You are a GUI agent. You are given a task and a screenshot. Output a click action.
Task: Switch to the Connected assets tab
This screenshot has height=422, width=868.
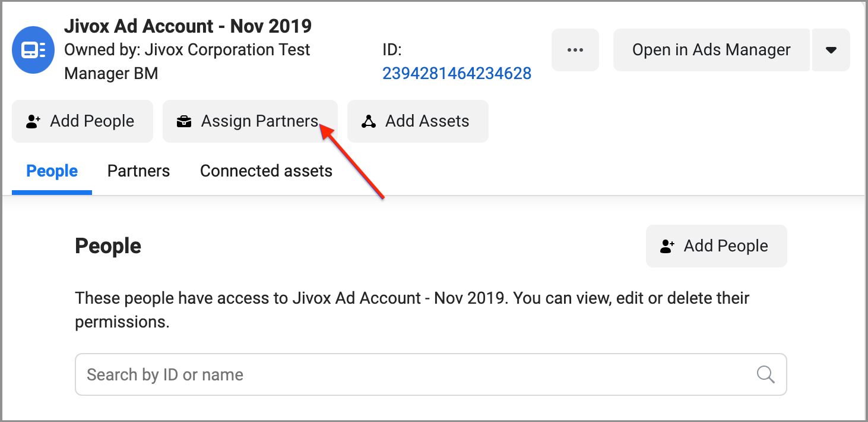tap(266, 171)
